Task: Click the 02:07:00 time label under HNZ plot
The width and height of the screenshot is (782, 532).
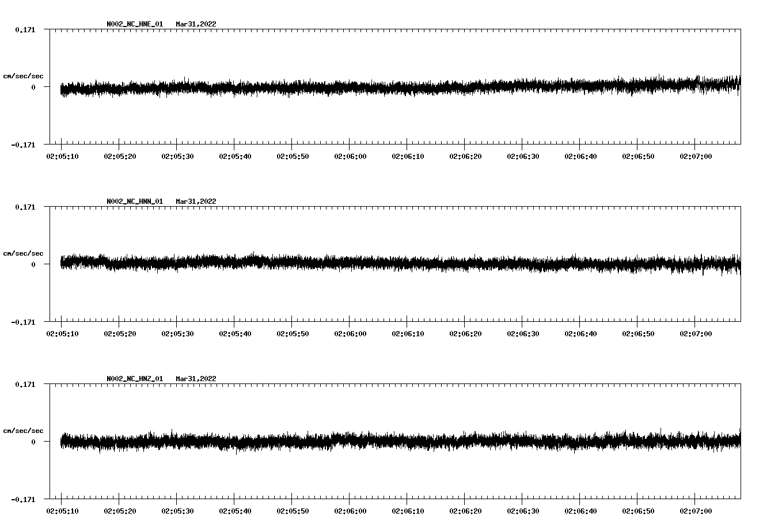Action: (696, 511)
